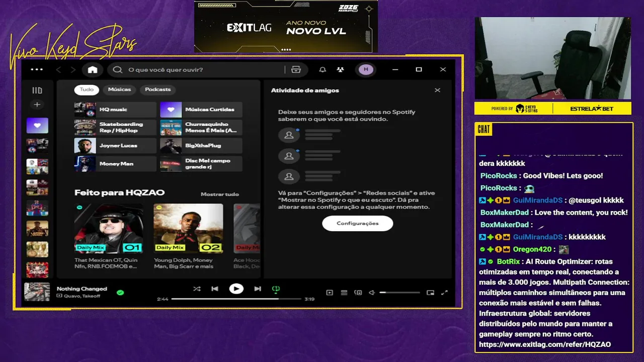644x362 pixels.
Task: Open the Joyner Lucas tile
Action: (115, 146)
